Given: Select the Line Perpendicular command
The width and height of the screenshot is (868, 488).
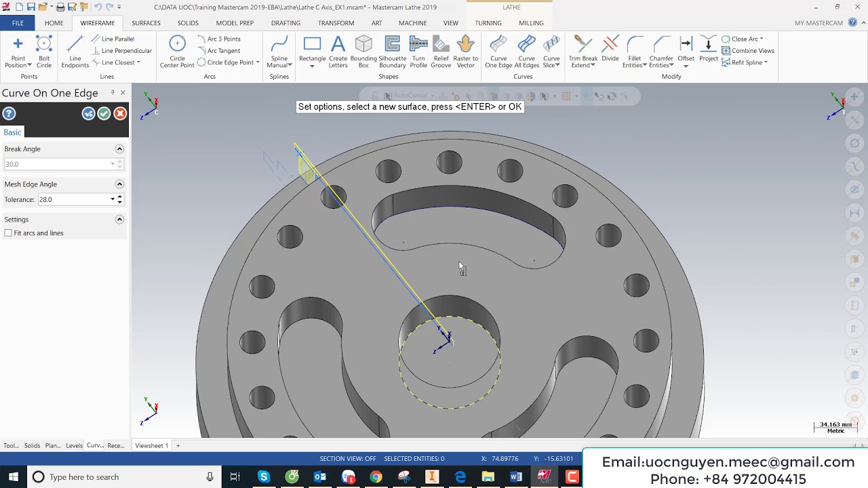Looking at the screenshot, I should click(x=121, y=51).
